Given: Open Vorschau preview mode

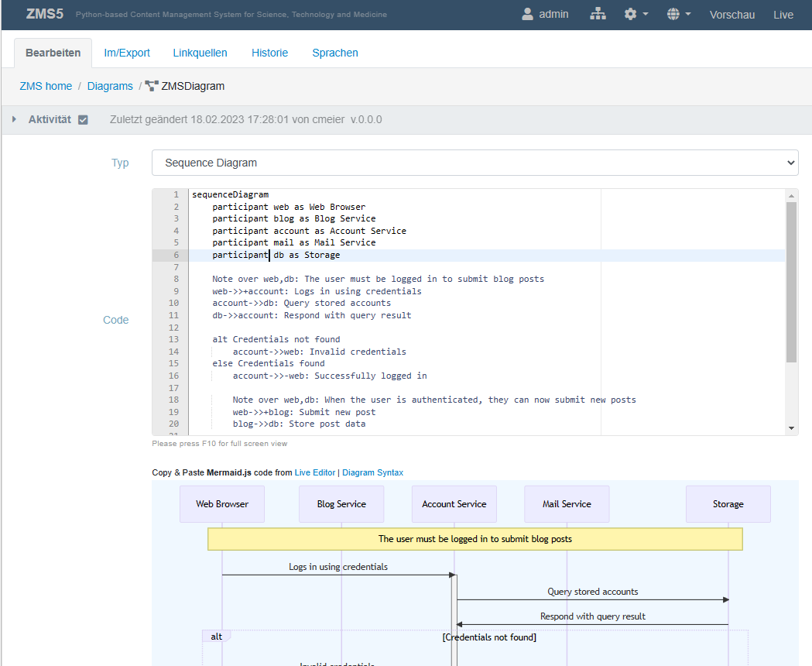Looking at the screenshot, I should (731, 15).
